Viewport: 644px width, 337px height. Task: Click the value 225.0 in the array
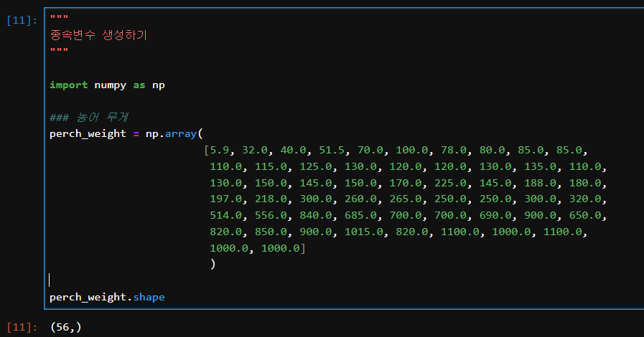point(451,183)
